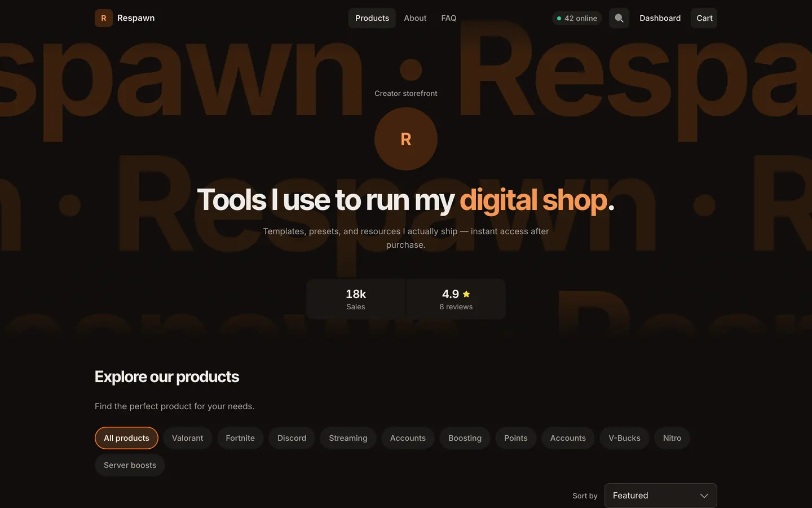This screenshot has height=508, width=812.
Task: Select the Boosting category chip
Action: click(465, 438)
